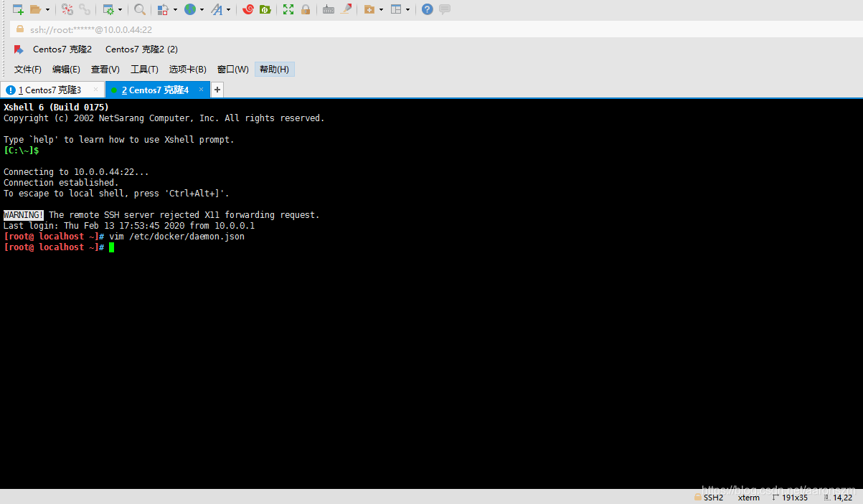Click 'vim /etc/docker/daemon.json' command text
863x504 pixels.
(177, 237)
